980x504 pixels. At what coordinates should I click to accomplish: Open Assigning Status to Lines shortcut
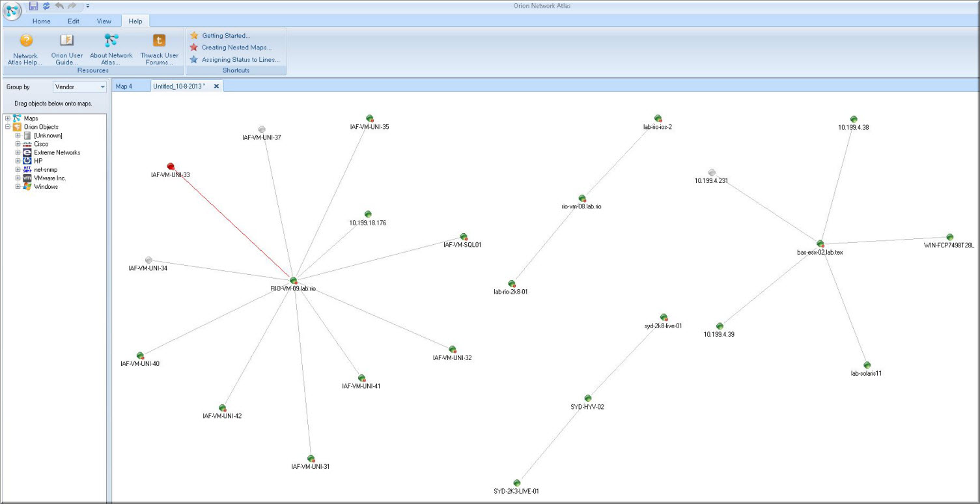(234, 59)
